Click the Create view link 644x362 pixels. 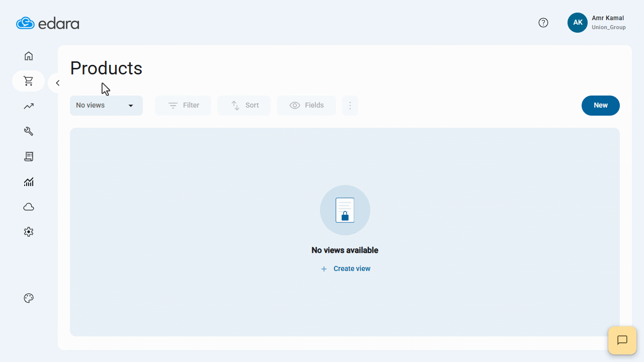point(346,269)
